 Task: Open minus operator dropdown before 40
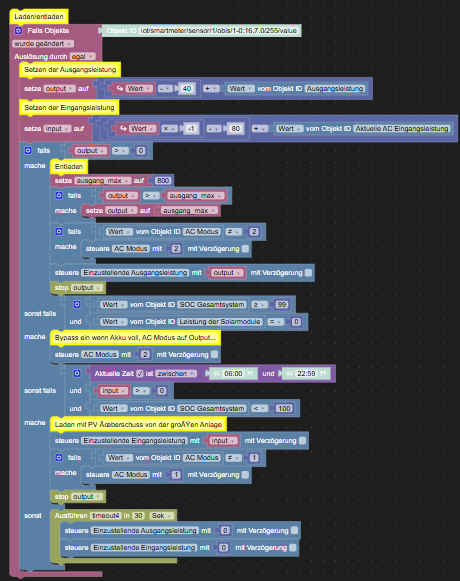click(165, 89)
